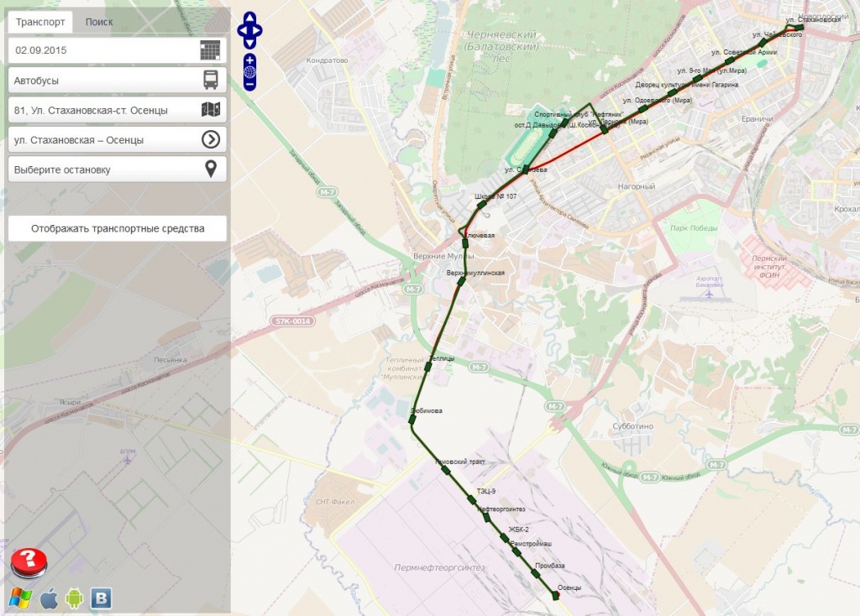Select the Гамовский тракт stop marker
Viewport: 860px width, 616px height.
pos(446,470)
